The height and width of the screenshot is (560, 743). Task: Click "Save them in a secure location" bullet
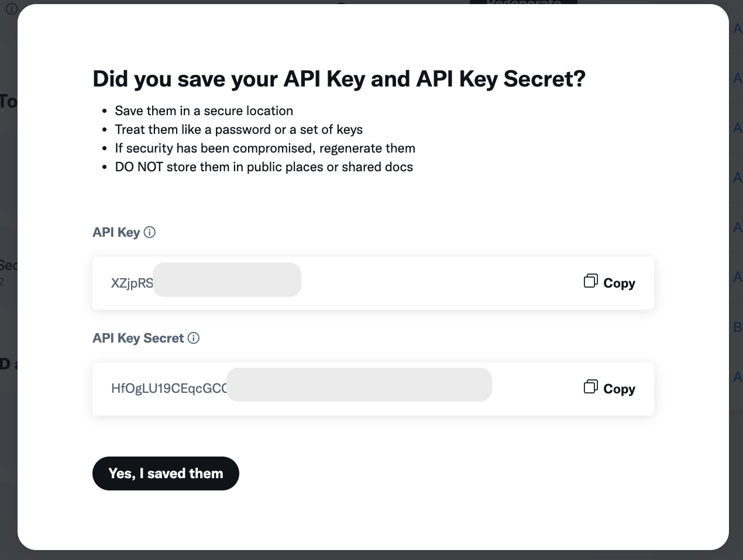204,111
